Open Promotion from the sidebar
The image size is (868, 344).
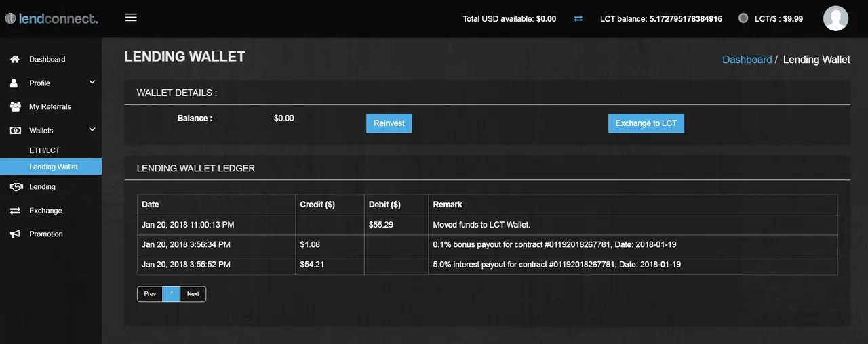(x=46, y=234)
